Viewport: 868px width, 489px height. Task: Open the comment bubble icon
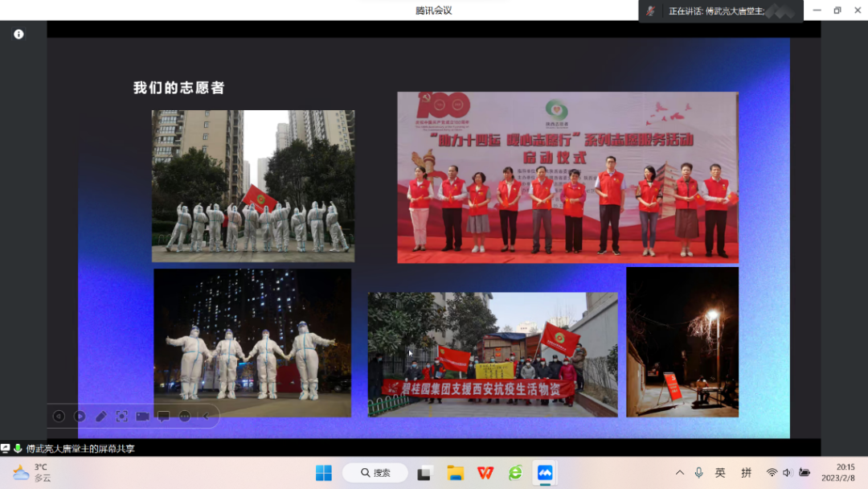tap(163, 416)
